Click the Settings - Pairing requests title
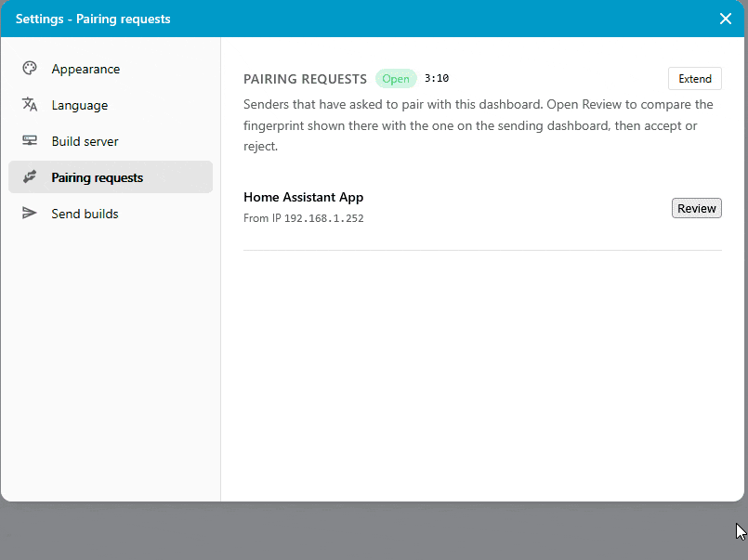 point(93,20)
